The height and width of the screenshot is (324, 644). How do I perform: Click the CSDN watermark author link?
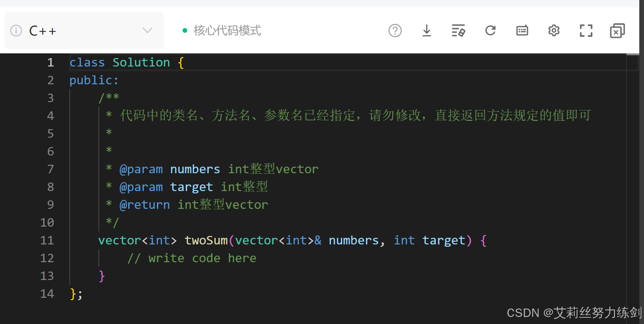[575, 312]
